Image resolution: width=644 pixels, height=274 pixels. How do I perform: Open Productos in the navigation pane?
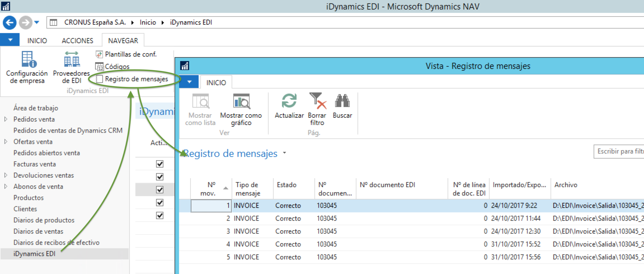pyautogui.click(x=29, y=198)
